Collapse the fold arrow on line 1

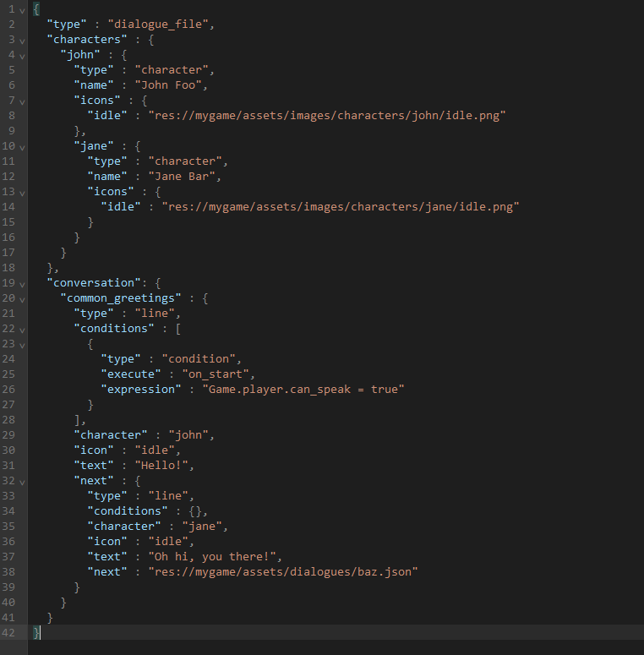point(22,10)
